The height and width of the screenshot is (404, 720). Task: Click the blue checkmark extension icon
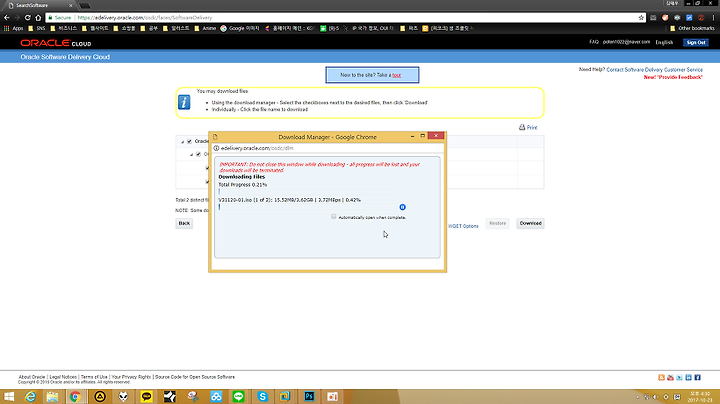(x=689, y=18)
